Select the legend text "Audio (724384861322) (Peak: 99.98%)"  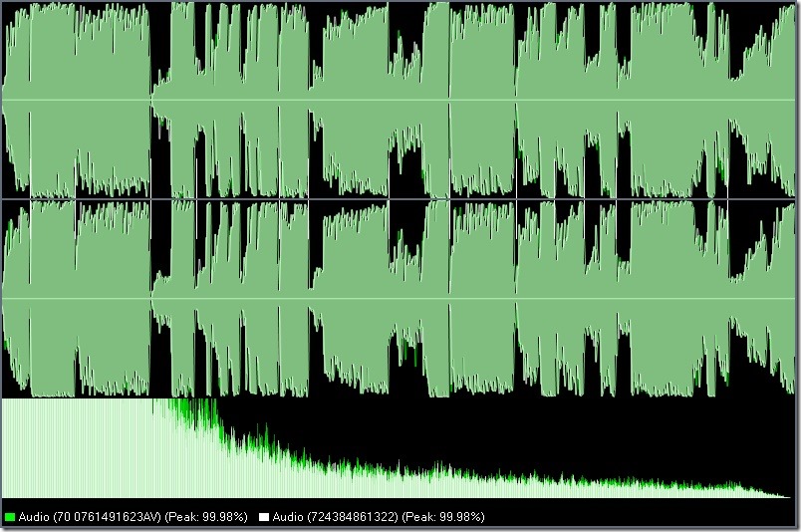point(379,517)
